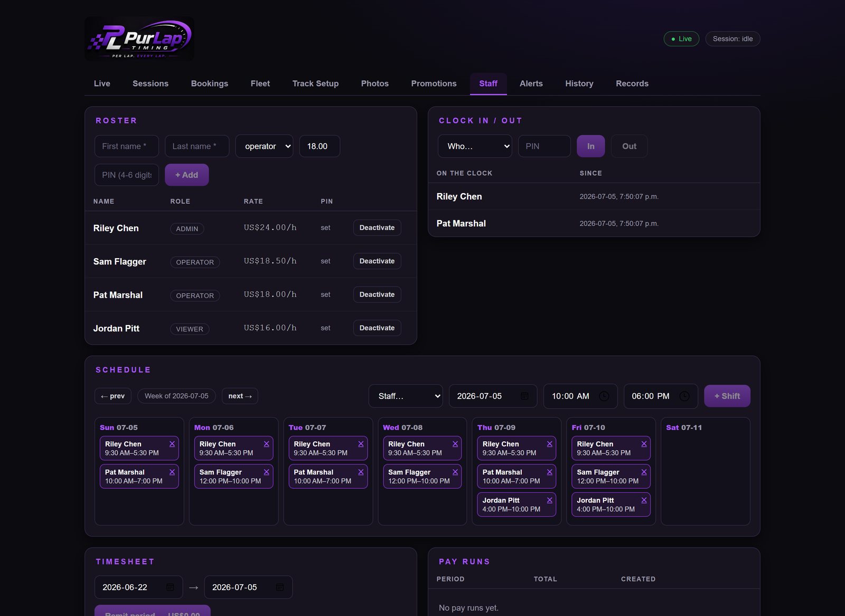This screenshot has width=845, height=616.
Task: Click the Session: idle badge
Action: coord(733,39)
